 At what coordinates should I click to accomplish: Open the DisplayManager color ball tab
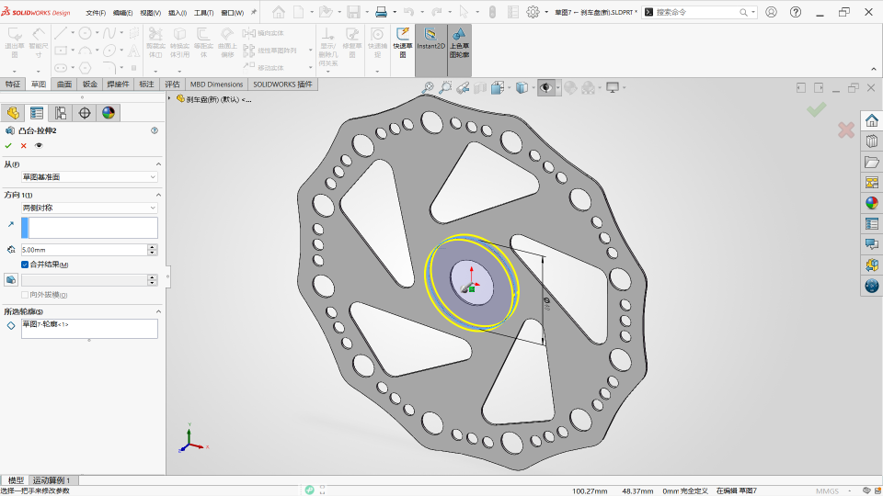[x=108, y=113]
